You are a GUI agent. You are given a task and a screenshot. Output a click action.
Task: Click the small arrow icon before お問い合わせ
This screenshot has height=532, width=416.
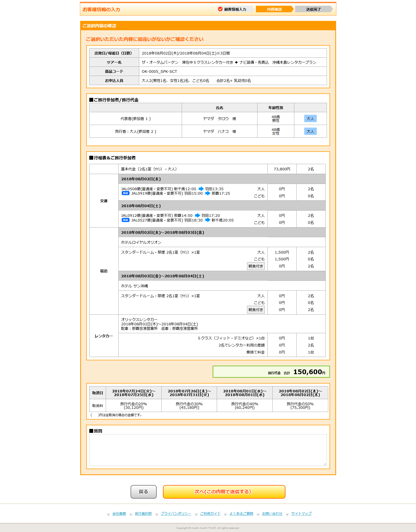[x=258, y=514]
